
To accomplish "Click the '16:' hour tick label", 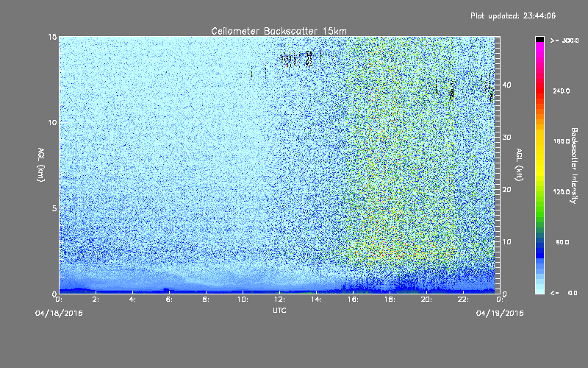I will tap(354, 300).
